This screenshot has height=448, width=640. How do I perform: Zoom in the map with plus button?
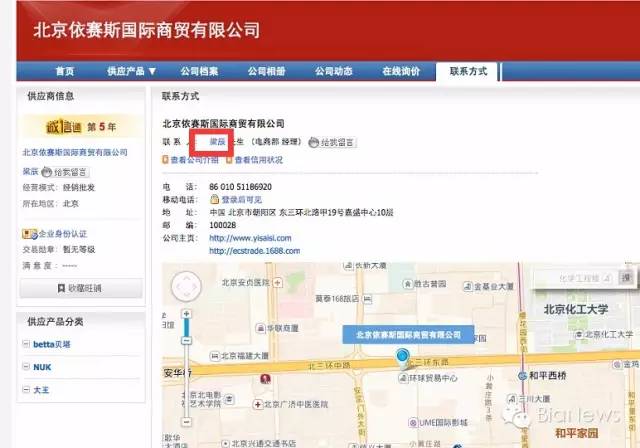[x=186, y=314]
